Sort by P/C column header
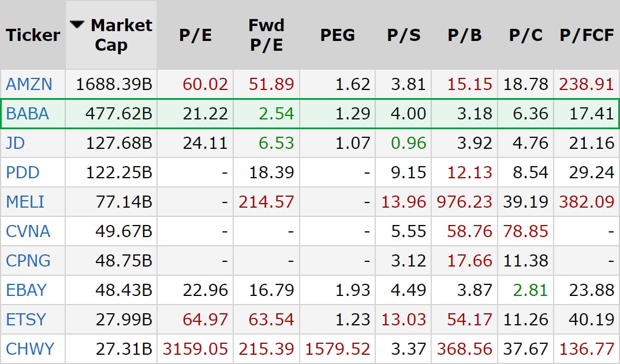 [x=525, y=35]
